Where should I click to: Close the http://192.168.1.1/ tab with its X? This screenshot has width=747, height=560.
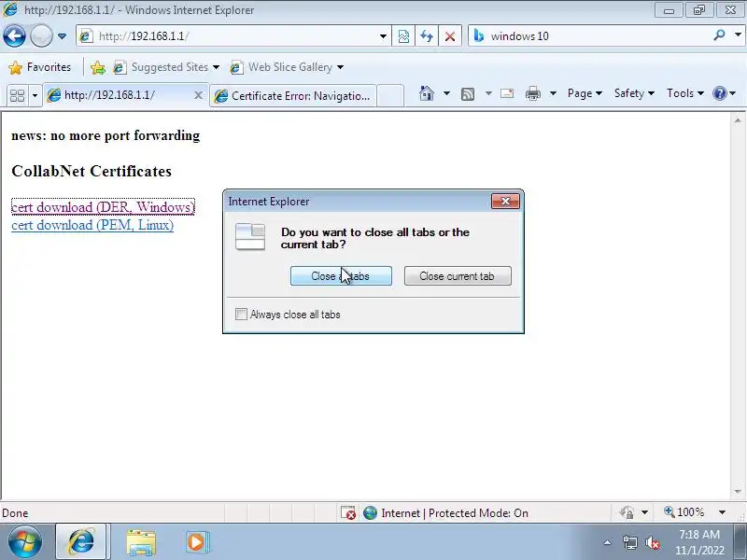click(x=198, y=96)
